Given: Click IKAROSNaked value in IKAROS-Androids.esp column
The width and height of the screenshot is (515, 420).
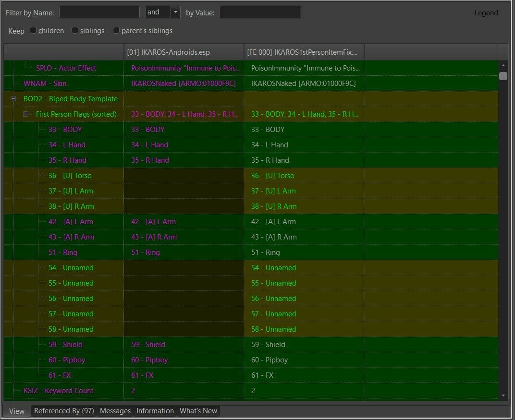Looking at the screenshot, I should [x=183, y=84].
